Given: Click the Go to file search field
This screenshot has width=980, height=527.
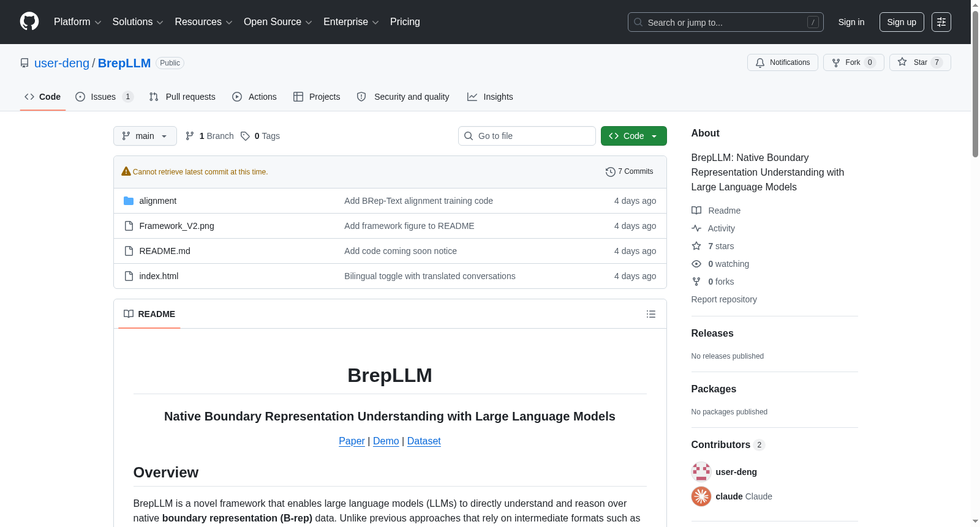Looking at the screenshot, I should tap(527, 136).
